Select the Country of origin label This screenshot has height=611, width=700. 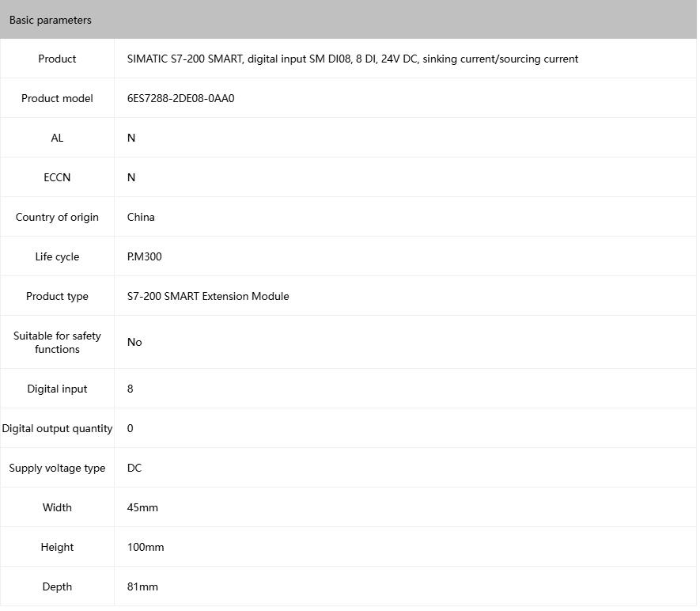point(57,217)
